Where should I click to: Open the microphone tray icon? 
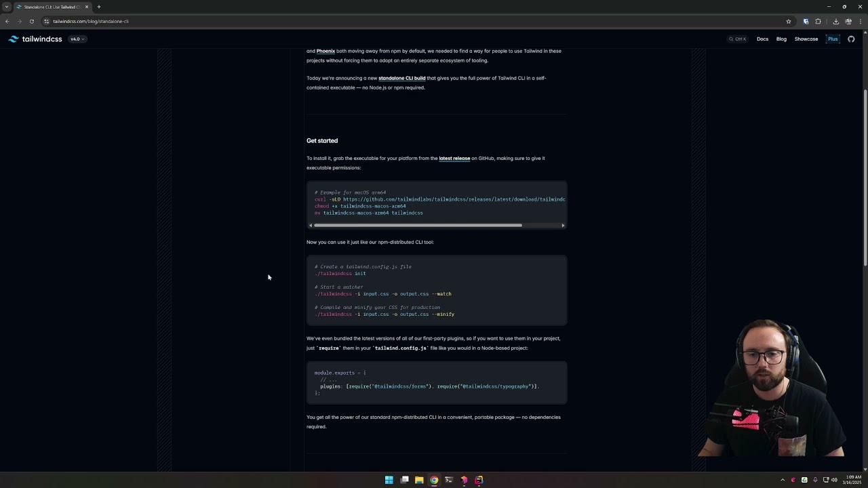click(x=815, y=480)
